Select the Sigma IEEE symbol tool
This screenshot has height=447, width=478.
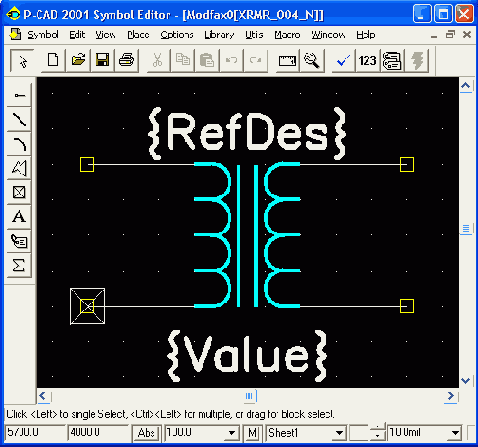pos(19,265)
